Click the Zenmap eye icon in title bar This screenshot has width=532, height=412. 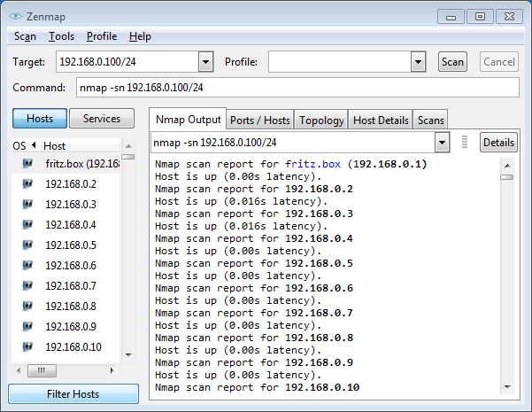16,16
